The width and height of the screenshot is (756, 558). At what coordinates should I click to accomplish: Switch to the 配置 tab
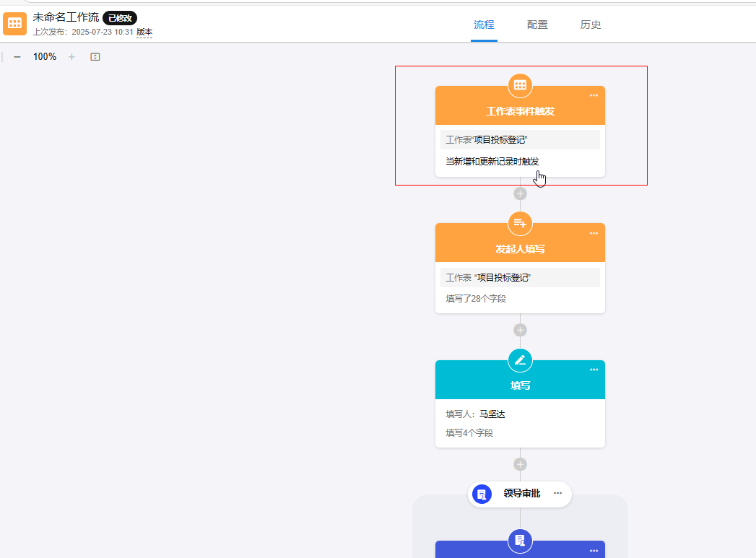click(537, 25)
